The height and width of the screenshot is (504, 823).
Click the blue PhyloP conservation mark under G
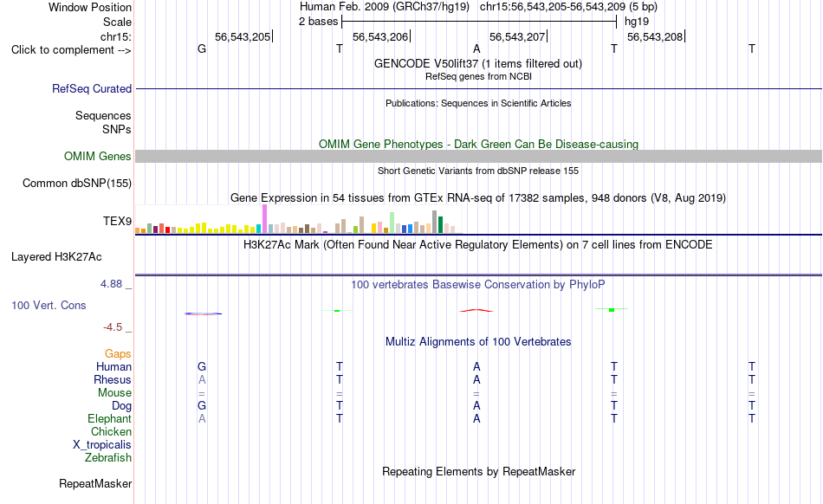click(x=203, y=313)
